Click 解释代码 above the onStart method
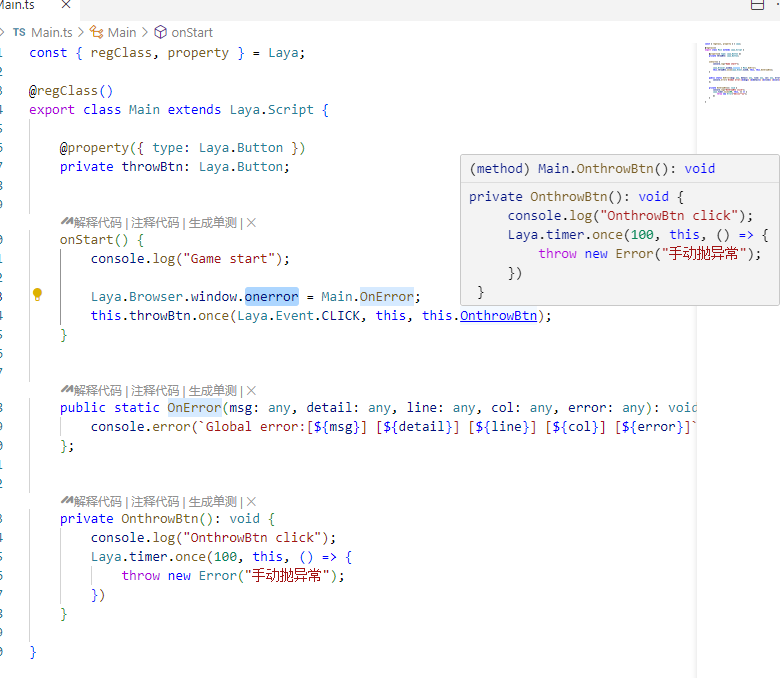The height and width of the screenshot is (678, 780). tap(96, 223)
